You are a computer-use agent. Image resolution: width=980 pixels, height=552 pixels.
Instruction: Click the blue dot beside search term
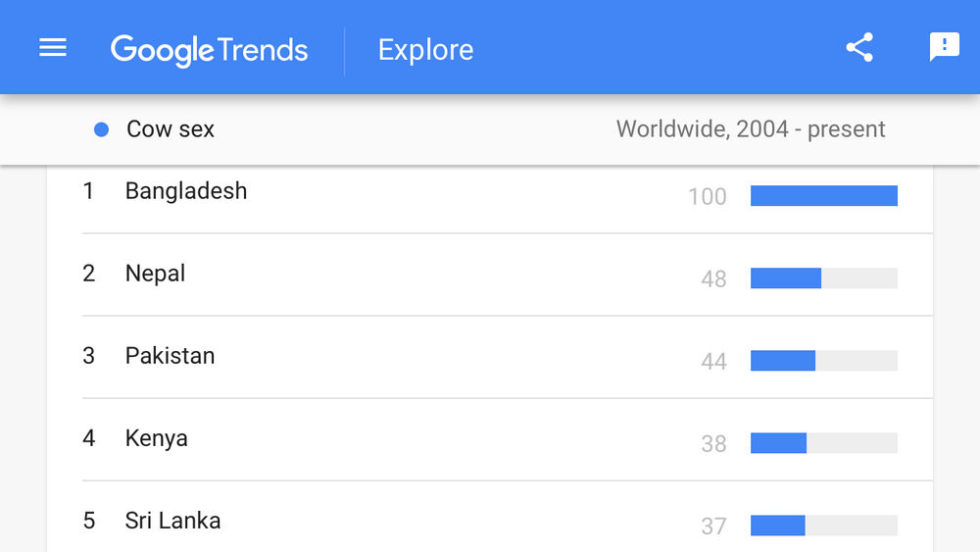click(101, 129)
